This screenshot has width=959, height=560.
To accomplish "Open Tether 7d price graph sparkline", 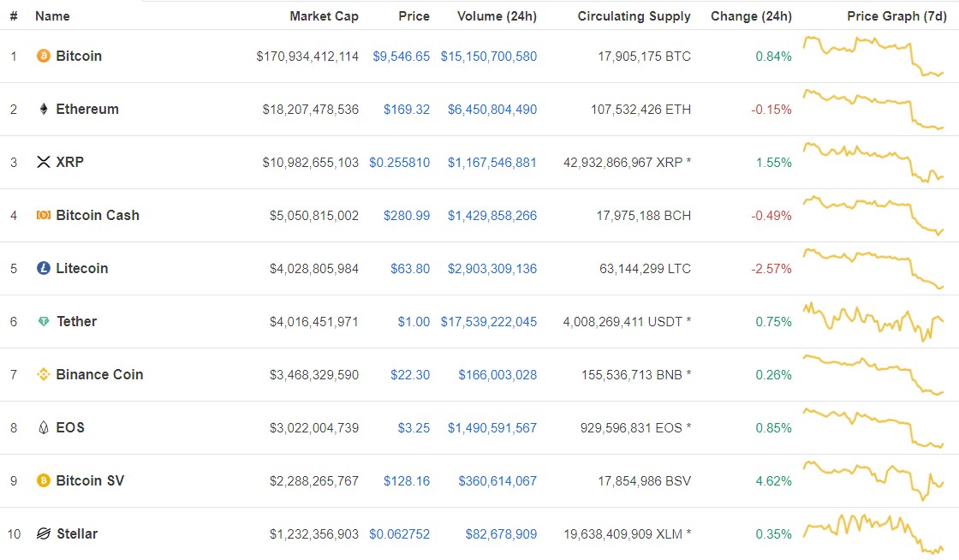I will tap(873, 321).
